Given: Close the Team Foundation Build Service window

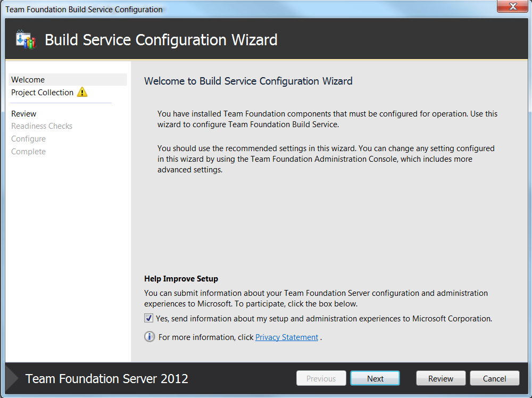Looking at the screenshot, I should 513,6.
